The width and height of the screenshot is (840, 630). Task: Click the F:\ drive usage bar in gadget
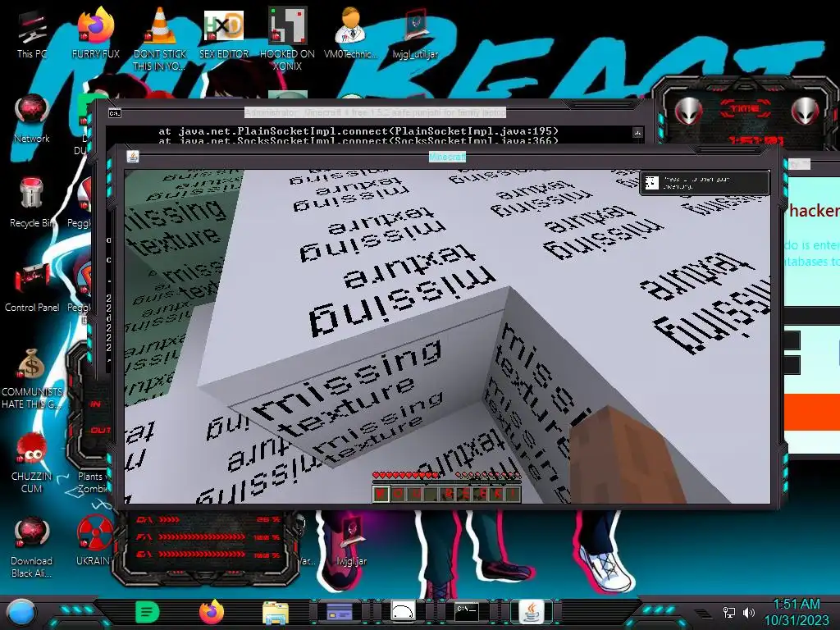click(x=209, y=536)
